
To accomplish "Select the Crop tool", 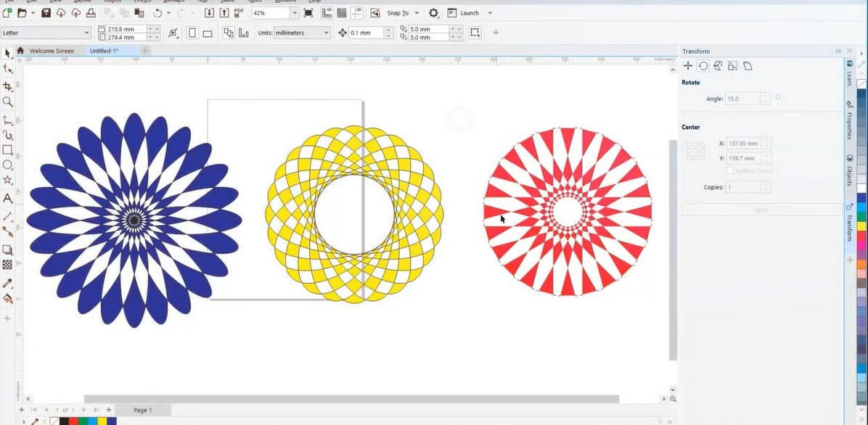I will (x=7, y=86).
